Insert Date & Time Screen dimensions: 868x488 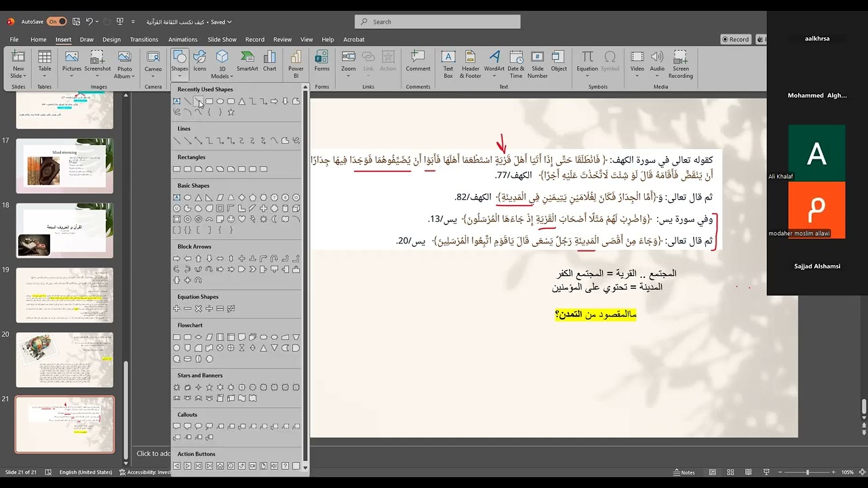pyautogui.click(x=516, y=64)
